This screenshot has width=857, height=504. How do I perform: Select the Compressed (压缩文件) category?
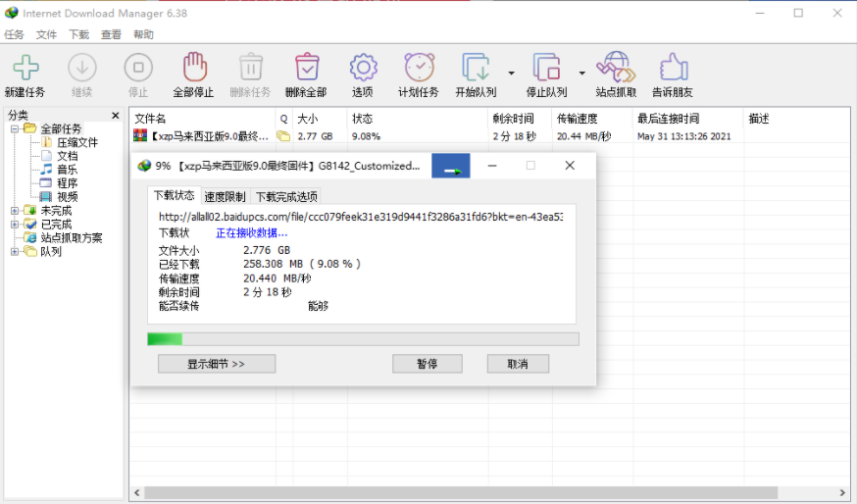(76, 142)
